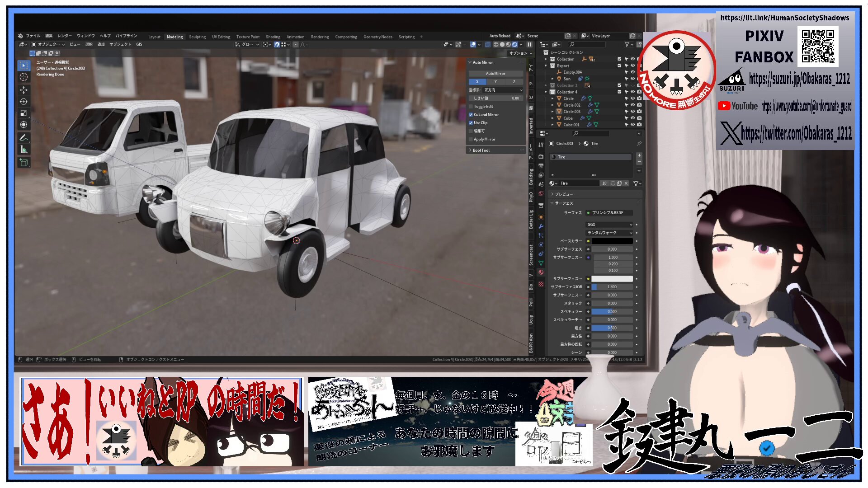868x488 pixels.
Task: Click the base color black swatch
Action: coord(612,241)
